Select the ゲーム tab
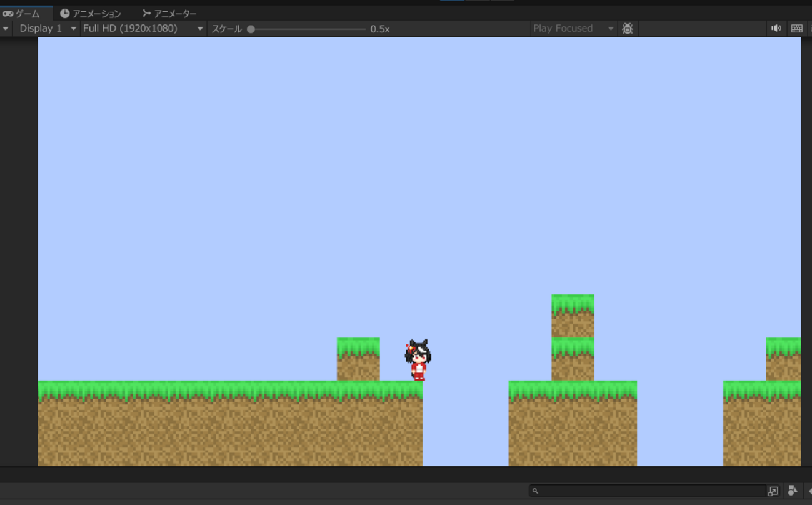812x505 pixels. click(x=25, y=12)
